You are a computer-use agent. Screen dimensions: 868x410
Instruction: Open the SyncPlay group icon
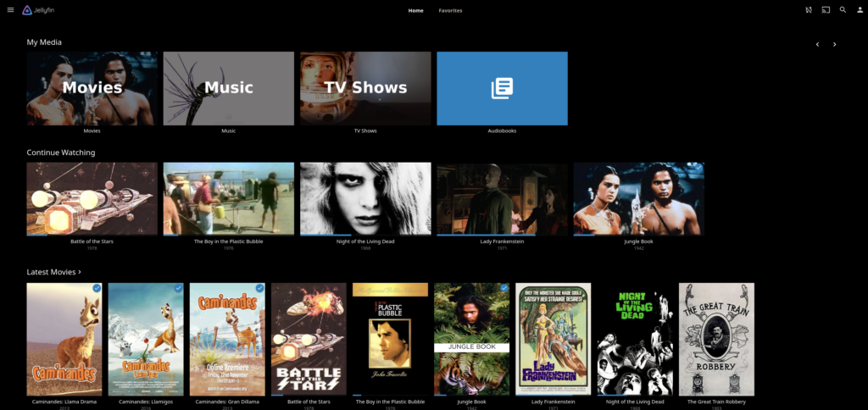pyautogui.click(x=809, y=10)
